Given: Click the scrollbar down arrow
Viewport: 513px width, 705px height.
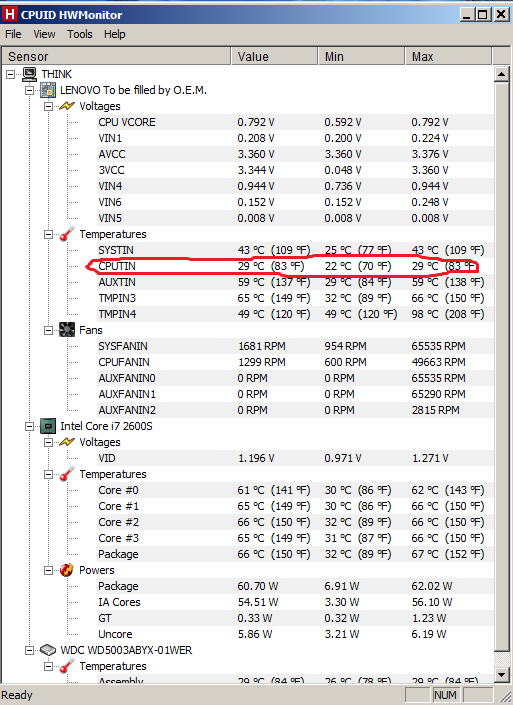Looking at the screenshot, I should (501, 674).
